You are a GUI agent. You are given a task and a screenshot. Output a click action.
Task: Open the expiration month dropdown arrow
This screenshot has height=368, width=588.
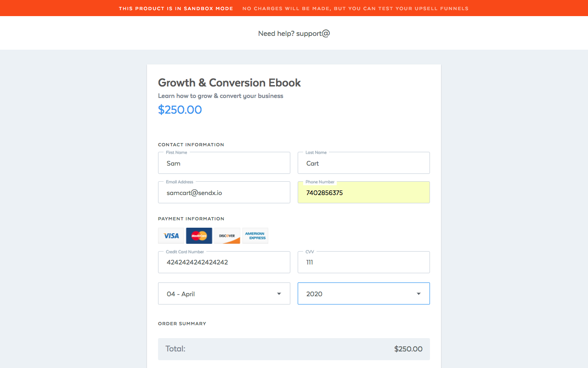[x=279, y=294]
